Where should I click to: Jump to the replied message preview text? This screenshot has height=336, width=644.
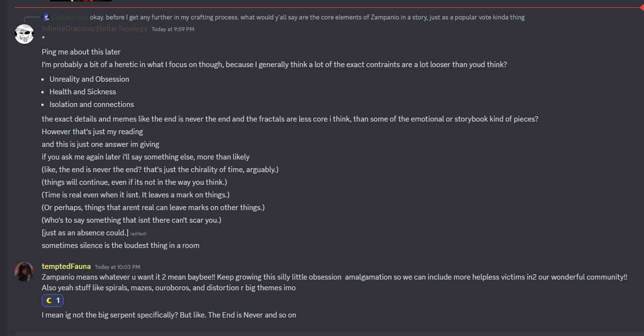(307, 18)
